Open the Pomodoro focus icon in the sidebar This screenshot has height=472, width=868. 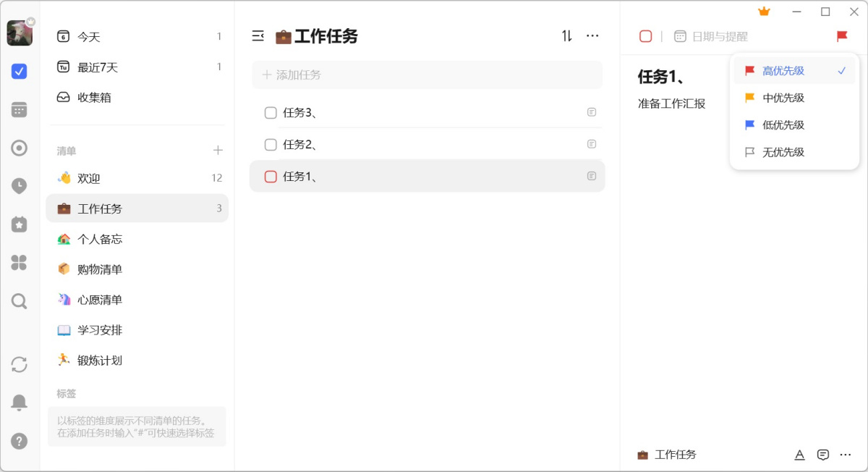click(x=20, y=148)
